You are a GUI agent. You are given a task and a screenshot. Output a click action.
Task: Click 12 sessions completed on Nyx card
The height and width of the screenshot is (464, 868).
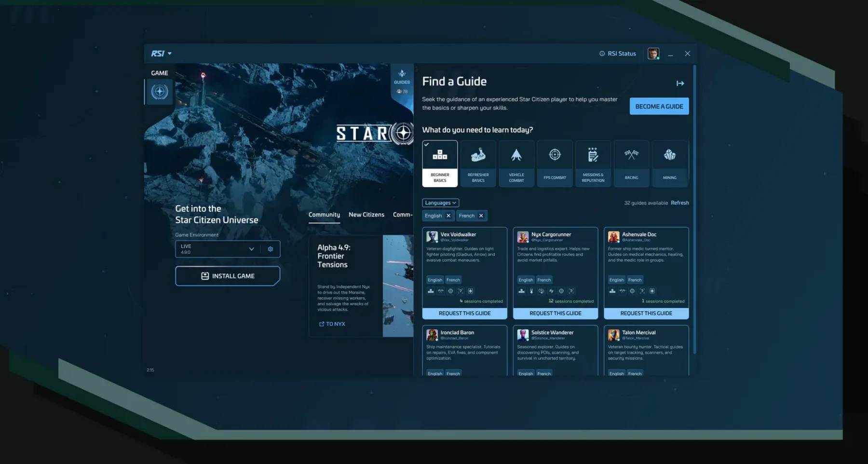pyautogui.click(x=571, y=301)
